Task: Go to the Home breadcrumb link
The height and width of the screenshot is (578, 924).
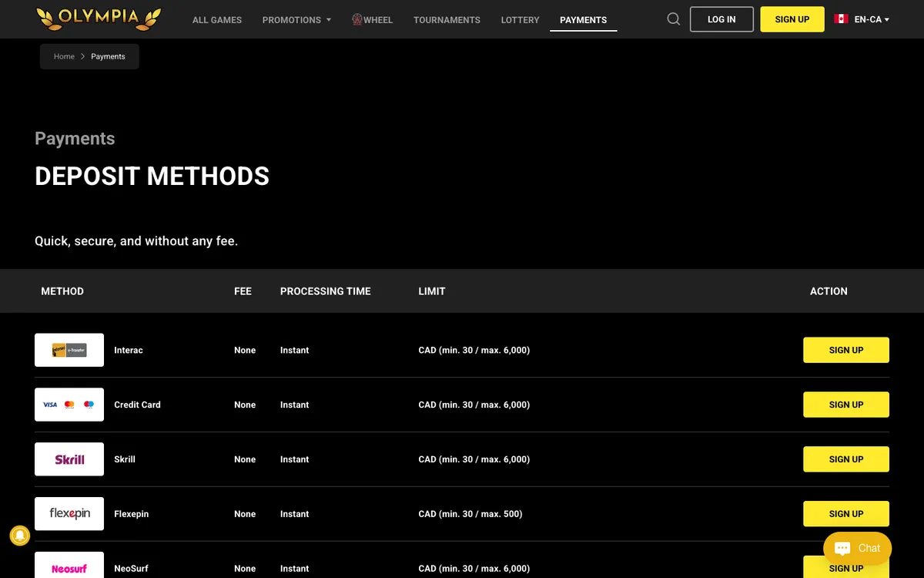Action: click(x=64, y=56)
